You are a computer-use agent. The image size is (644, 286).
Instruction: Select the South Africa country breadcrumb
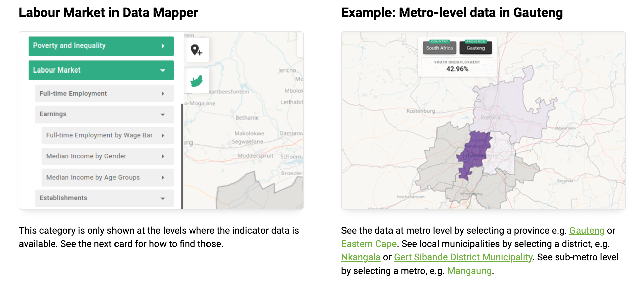click(x=439, y=48)
